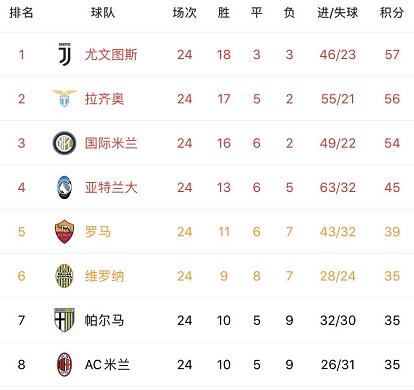Viewport: 414px width, 390px height.
Task: Click the Juventus club logo
Action: pyautogui.click(x=64, y=54)
